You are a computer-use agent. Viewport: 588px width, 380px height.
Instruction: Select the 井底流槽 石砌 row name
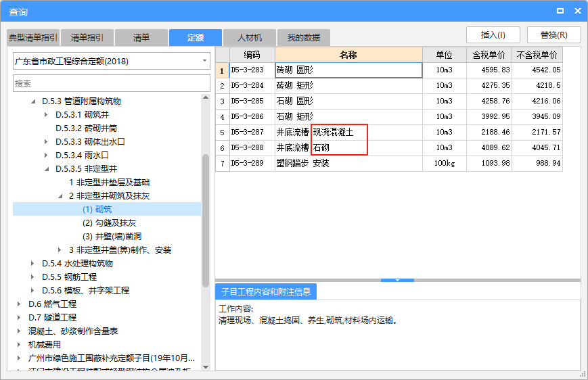(x=348, y=147)
